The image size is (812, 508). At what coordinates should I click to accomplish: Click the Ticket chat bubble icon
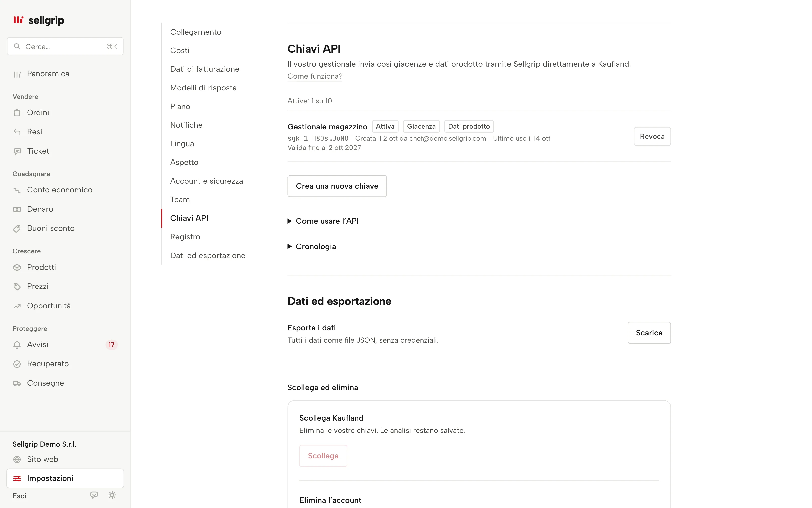(17, 151)
